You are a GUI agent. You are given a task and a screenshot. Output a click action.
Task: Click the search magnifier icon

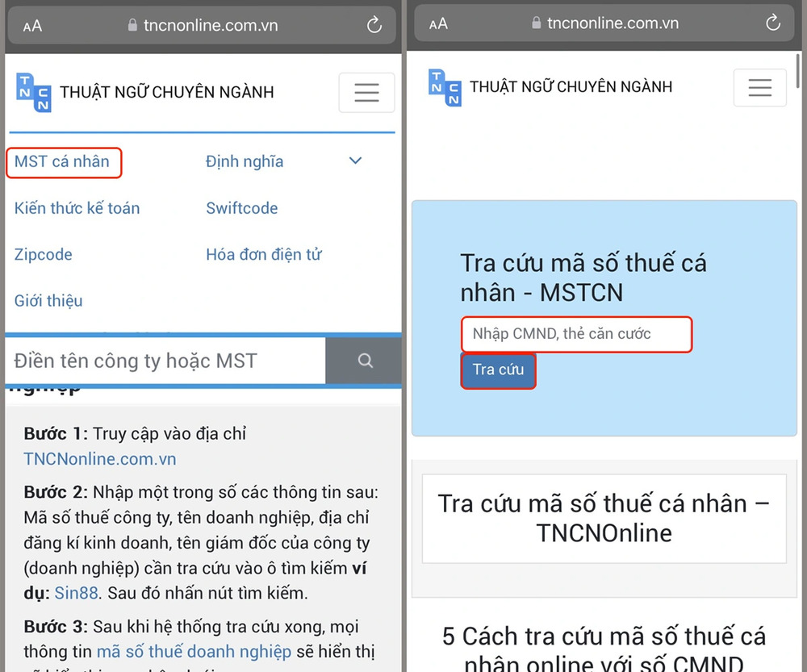pos(364,361)
